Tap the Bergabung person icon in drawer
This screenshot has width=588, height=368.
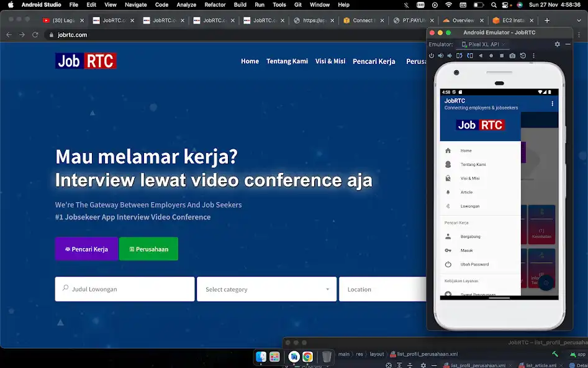pos(448,237)
